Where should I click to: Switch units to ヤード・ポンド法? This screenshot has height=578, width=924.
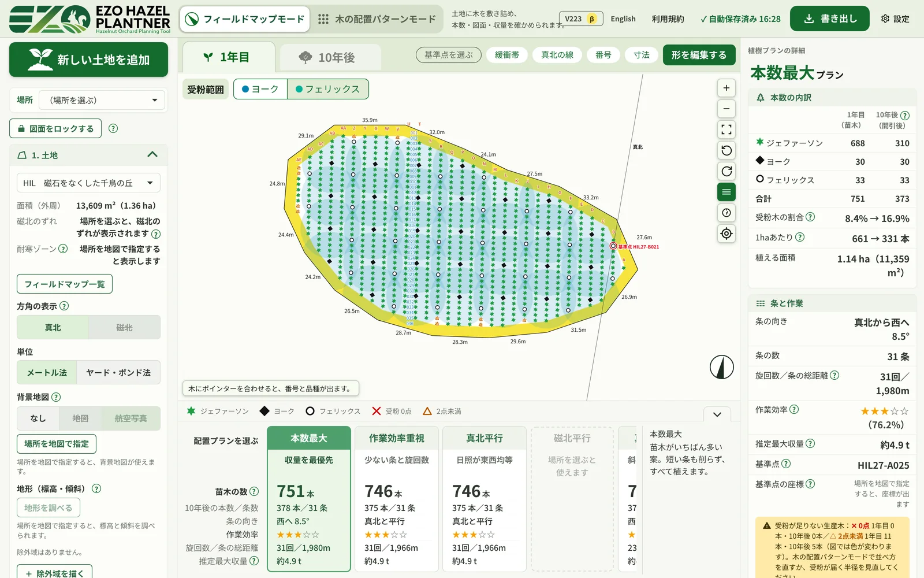click(118, 373)
